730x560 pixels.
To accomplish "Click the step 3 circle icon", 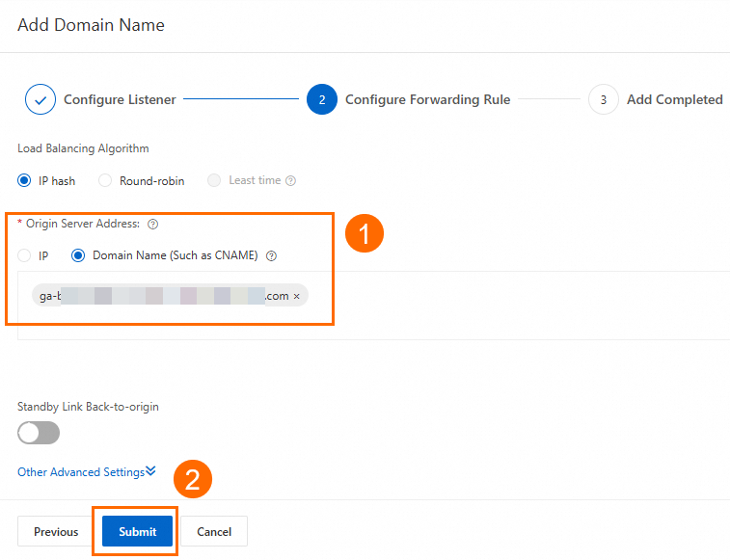I will [x=603, y=99].
